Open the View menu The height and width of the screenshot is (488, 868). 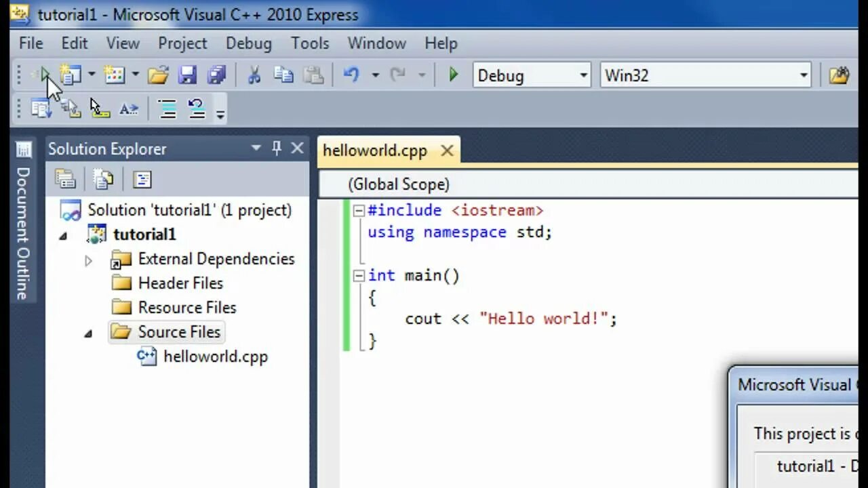pos(123,43)
